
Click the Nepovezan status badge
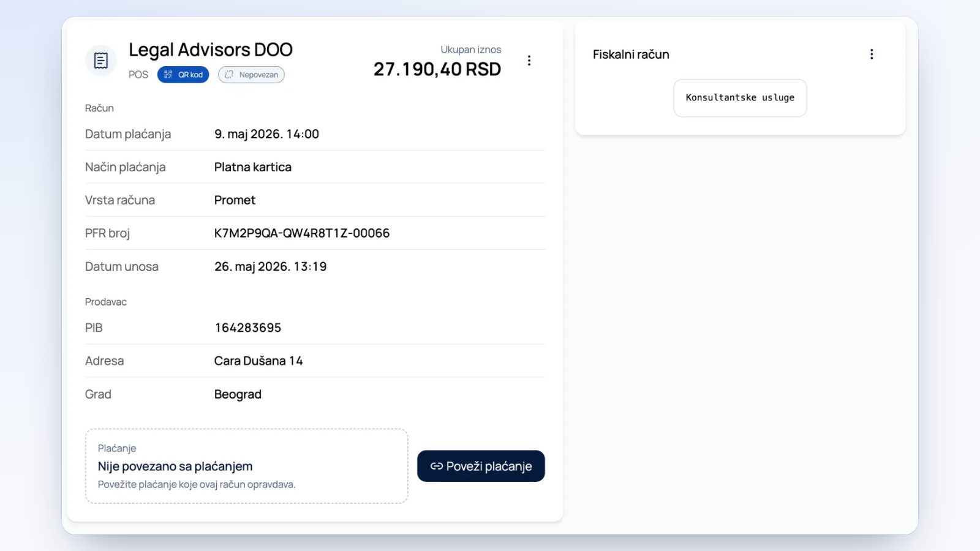pos(251,75)
